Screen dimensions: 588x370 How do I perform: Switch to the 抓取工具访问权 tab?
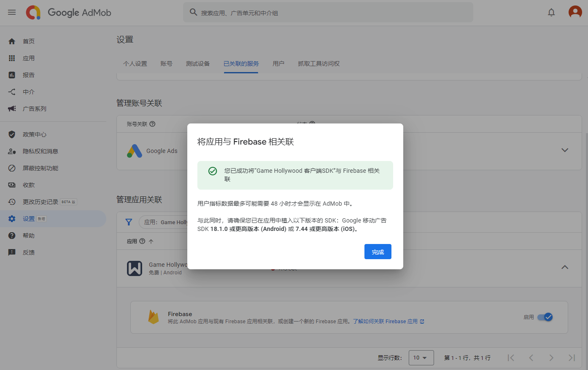tap(318, 64)
